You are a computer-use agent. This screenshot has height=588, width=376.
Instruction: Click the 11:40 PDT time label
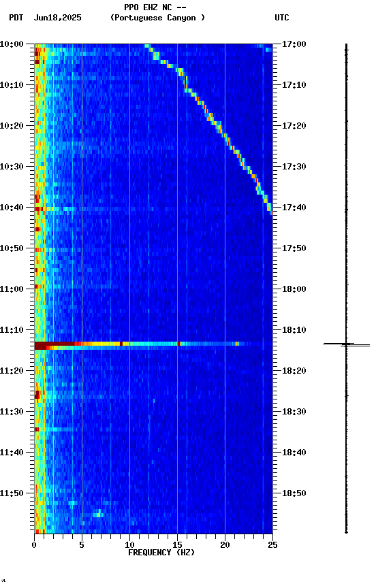click(12, 453)
